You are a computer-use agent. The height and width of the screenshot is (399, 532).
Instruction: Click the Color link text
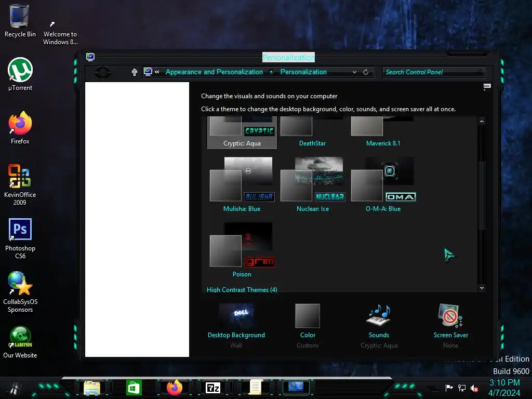coord(308,335)
